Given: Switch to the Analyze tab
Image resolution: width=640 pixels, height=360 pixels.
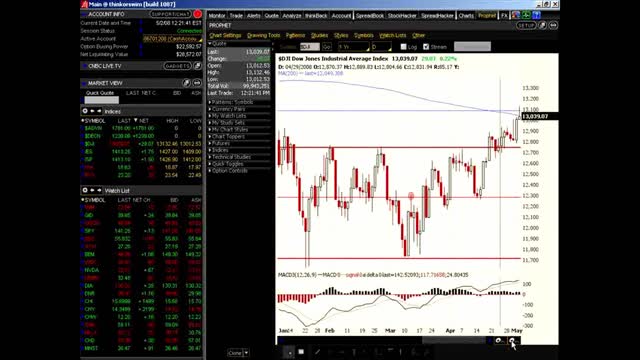Looking at the screenshot, I should tap(292, 16).
